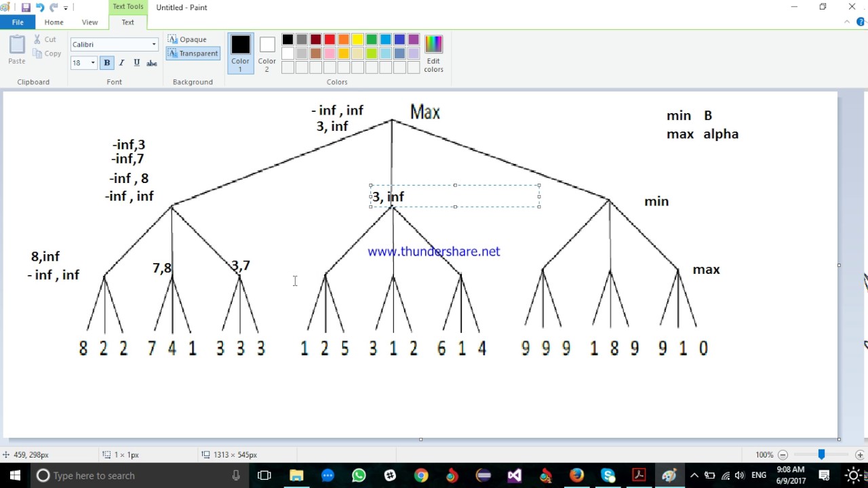Open Google Chrome from taskbar
868x488 pixels.
(421, 475)
